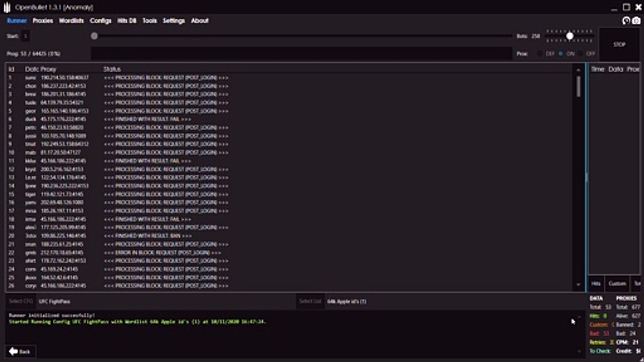
Task: Click the Banned proxies count
Action: (x=628, y=325)
